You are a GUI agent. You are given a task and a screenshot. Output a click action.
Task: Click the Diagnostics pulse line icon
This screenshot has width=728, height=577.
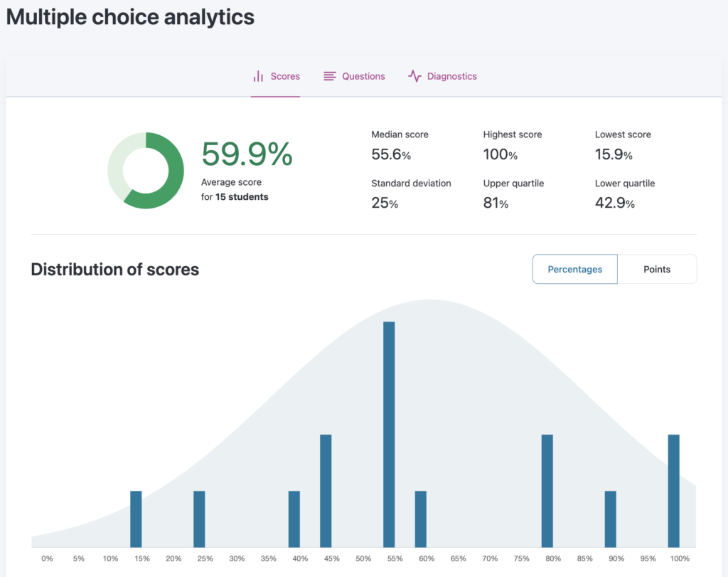point(414,76)
